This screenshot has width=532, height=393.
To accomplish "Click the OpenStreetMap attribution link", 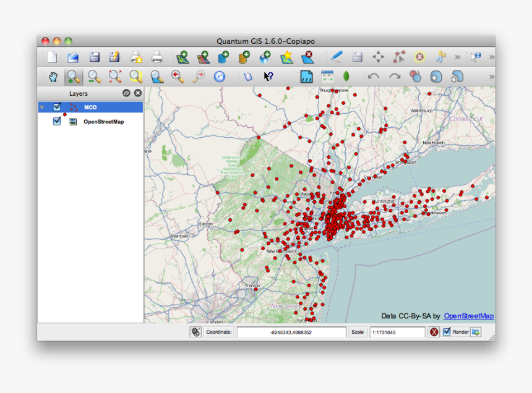I will (469, 316).
